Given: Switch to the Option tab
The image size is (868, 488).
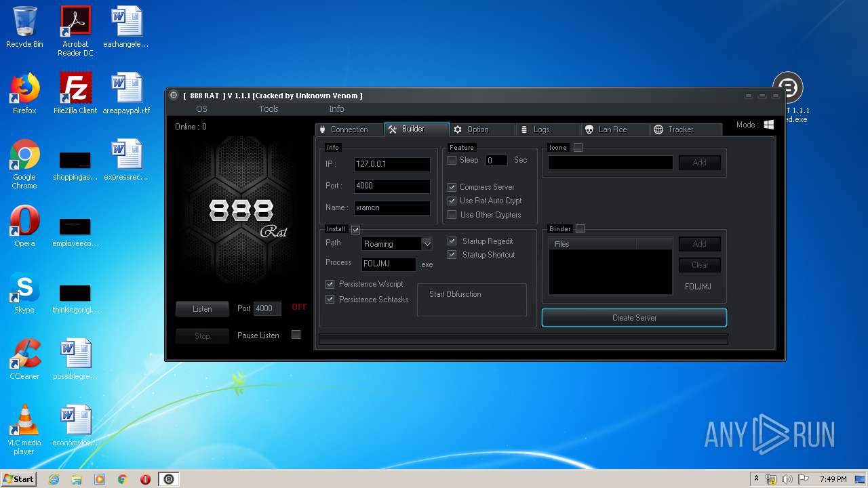Looking at the screenshot, I should 483,129.
